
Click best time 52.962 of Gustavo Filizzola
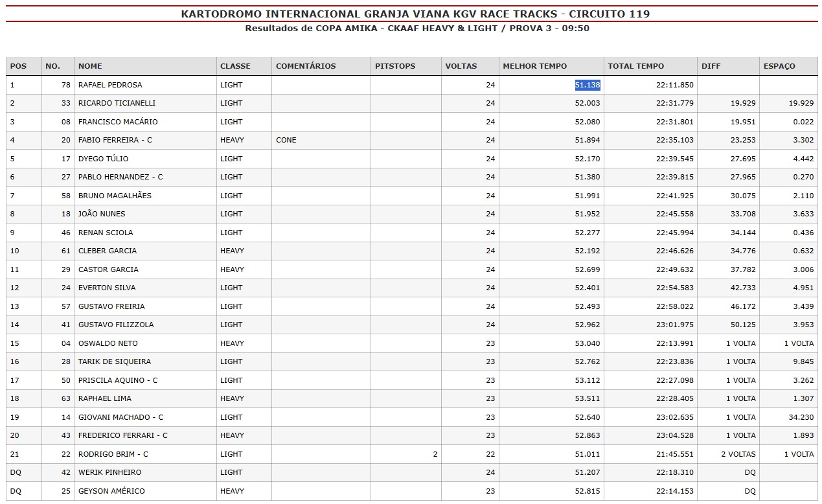point(588,325)
